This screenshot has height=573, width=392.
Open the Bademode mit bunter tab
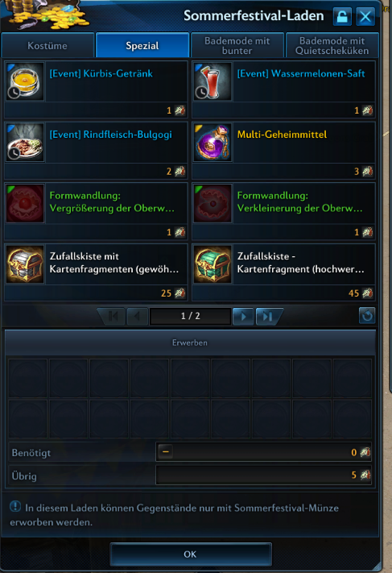point(237,45)
